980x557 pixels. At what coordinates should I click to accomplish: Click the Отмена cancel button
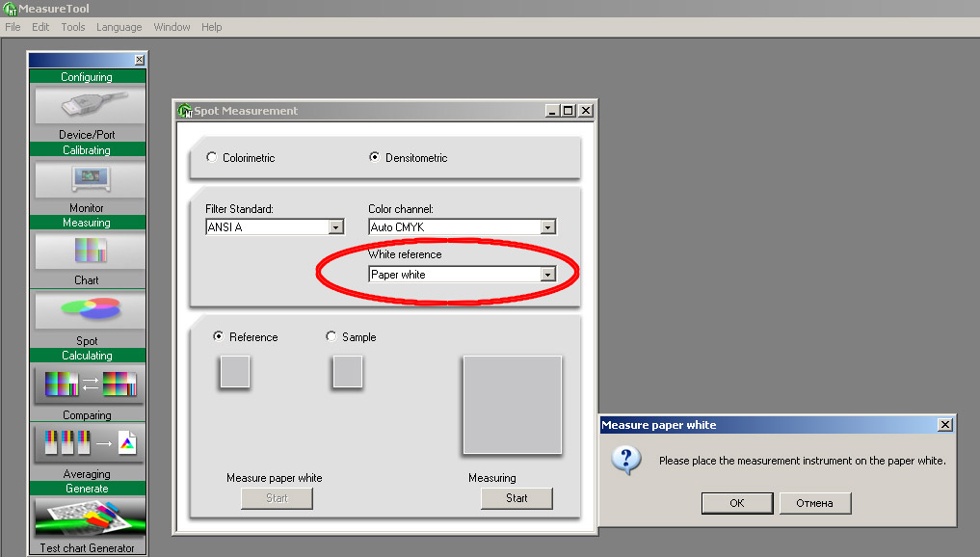(x=815, y=503)
